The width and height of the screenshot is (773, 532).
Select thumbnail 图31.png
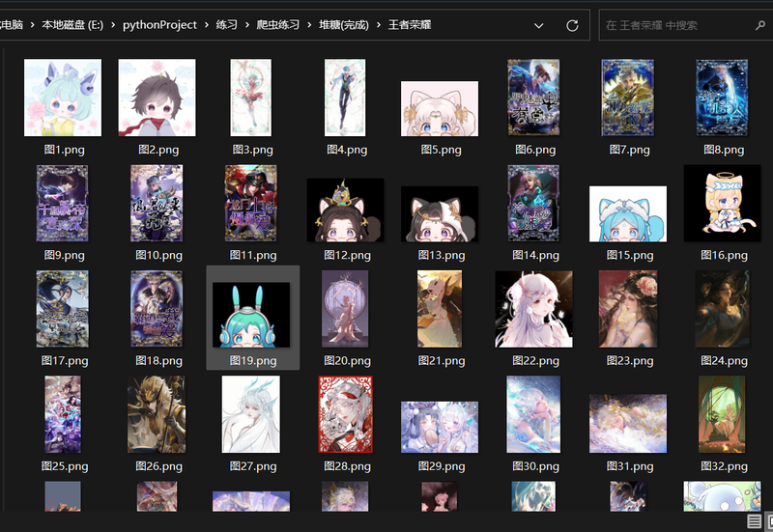628,423
